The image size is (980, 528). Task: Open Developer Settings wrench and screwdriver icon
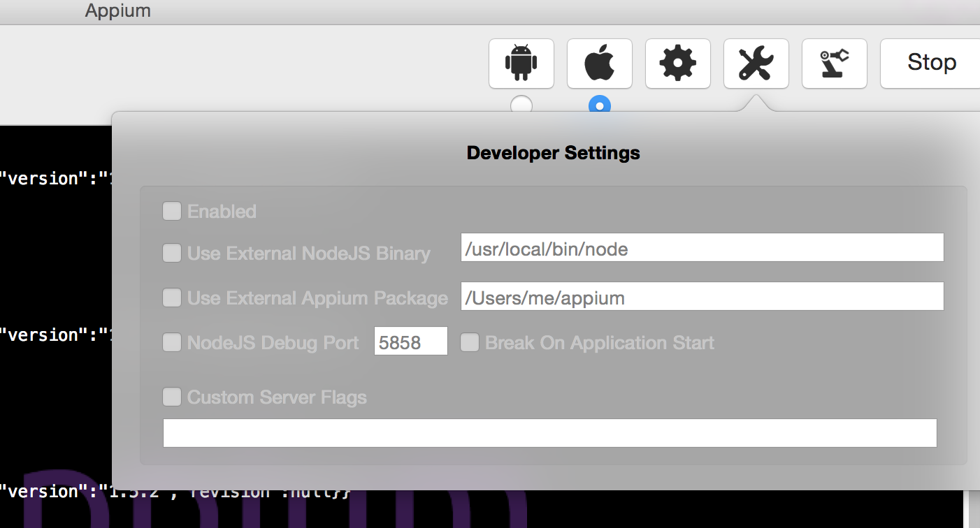[756, 64]
